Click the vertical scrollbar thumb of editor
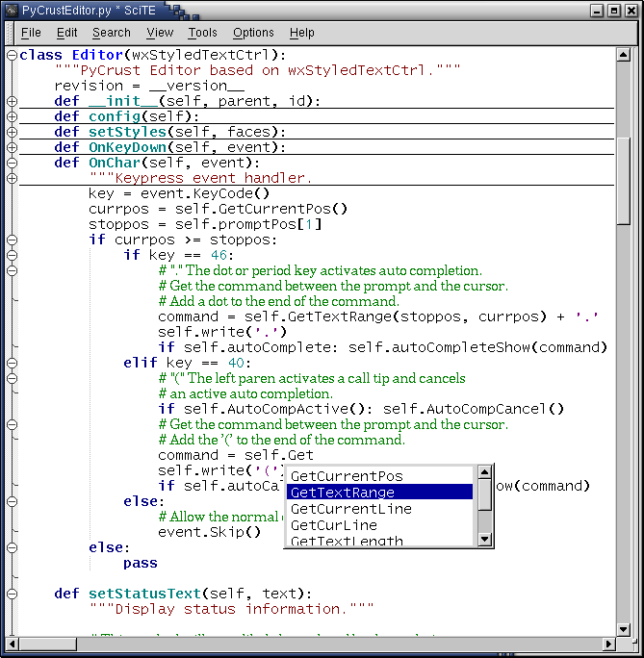 click(624, 183)
